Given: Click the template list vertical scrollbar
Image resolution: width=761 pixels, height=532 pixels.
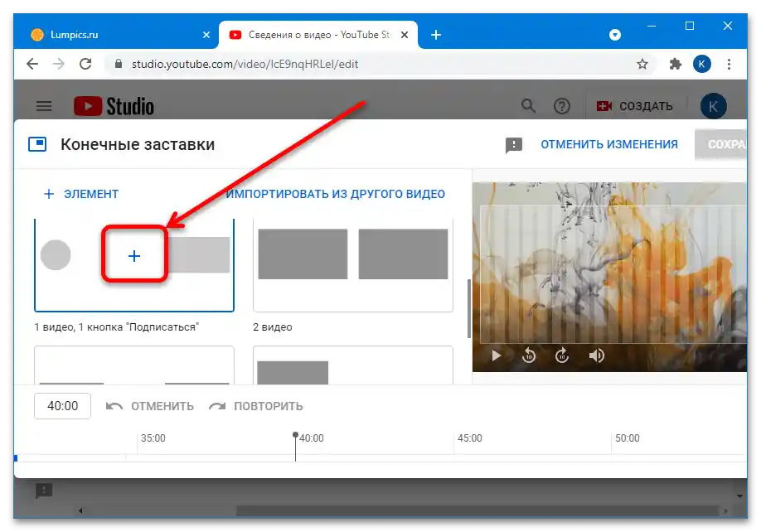Looking at the screenshot, I should (x=469, y=308).
